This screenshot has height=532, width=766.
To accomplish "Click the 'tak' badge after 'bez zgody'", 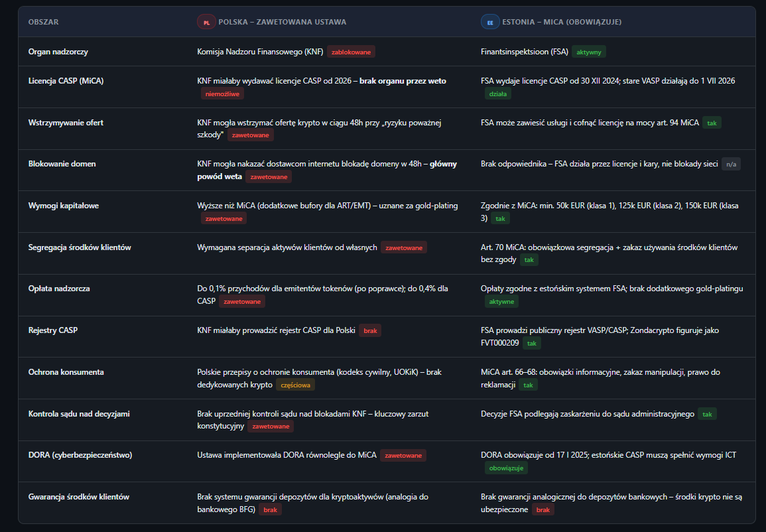I will point(529,260).
